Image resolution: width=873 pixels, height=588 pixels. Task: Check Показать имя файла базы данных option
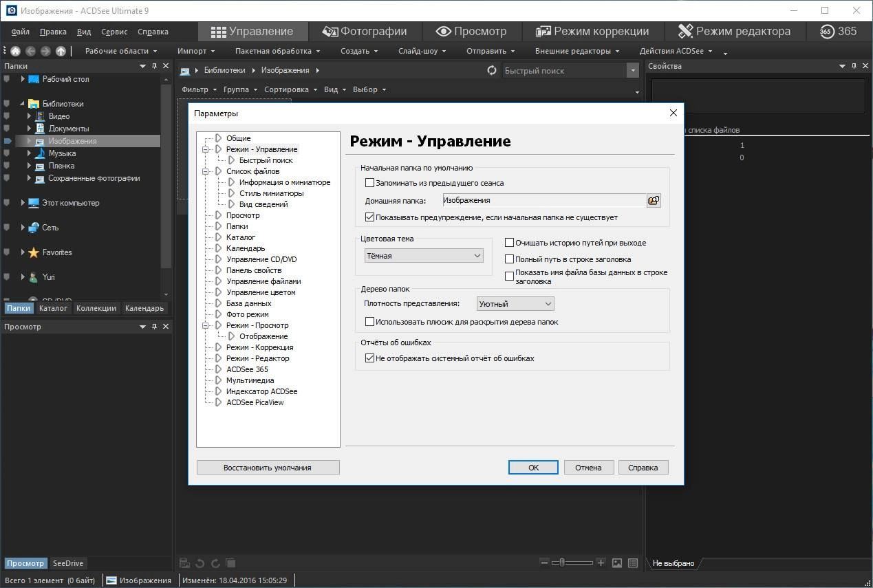(510, 276)
